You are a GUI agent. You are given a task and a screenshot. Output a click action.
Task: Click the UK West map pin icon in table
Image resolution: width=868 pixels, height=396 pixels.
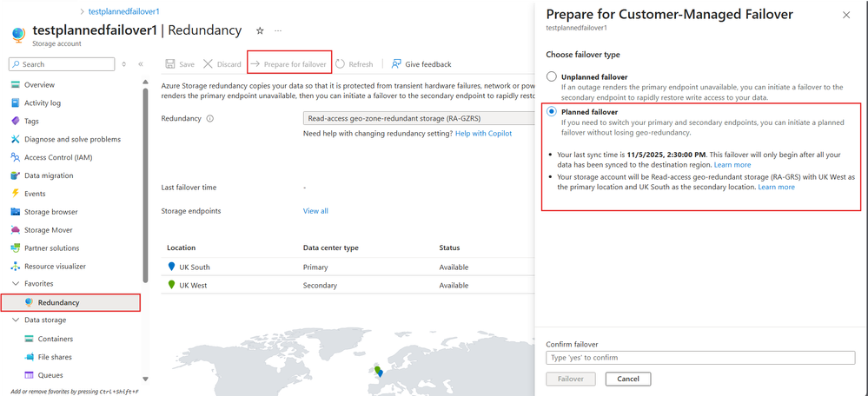point(171,285)
